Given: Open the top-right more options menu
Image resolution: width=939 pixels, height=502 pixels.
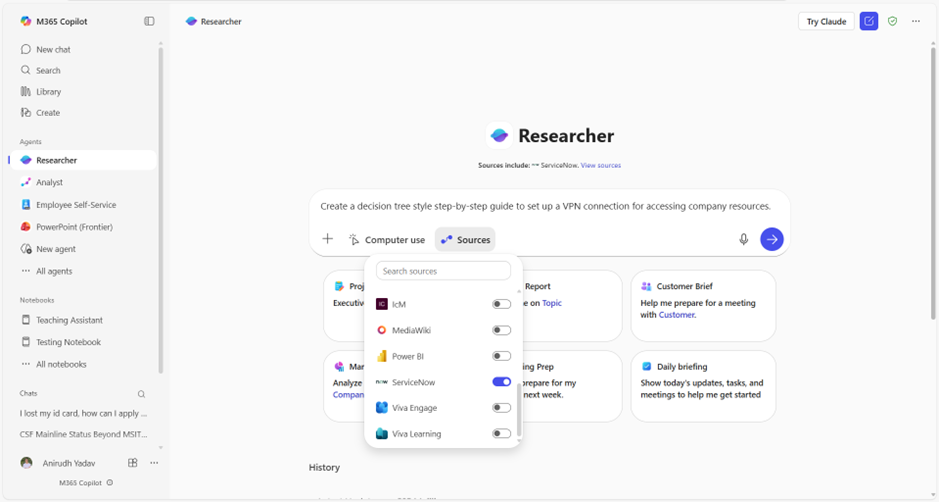Looking at the screenshot, I should pyautogui.click(x=916, y=21).
